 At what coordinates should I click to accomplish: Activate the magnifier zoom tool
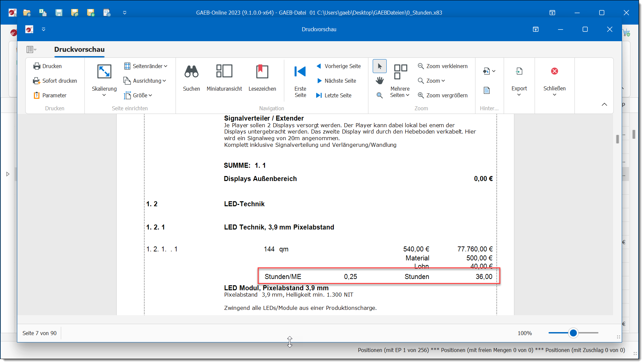(x=379, y=95)
